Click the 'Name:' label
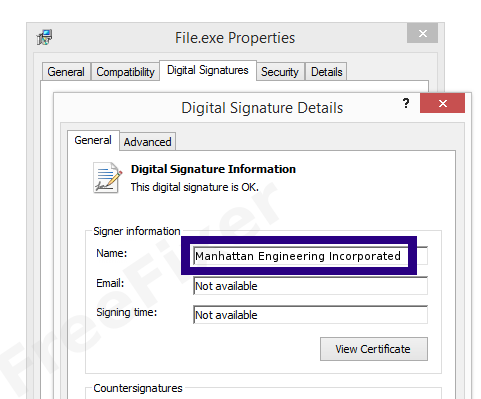481x399 pixels. 112,253
